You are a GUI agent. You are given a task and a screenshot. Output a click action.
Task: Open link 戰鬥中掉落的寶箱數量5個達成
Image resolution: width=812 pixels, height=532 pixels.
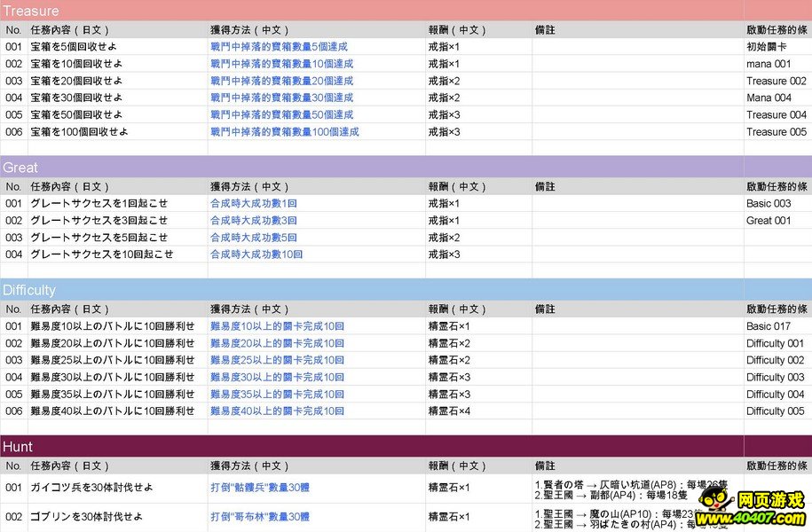point(279,47)
